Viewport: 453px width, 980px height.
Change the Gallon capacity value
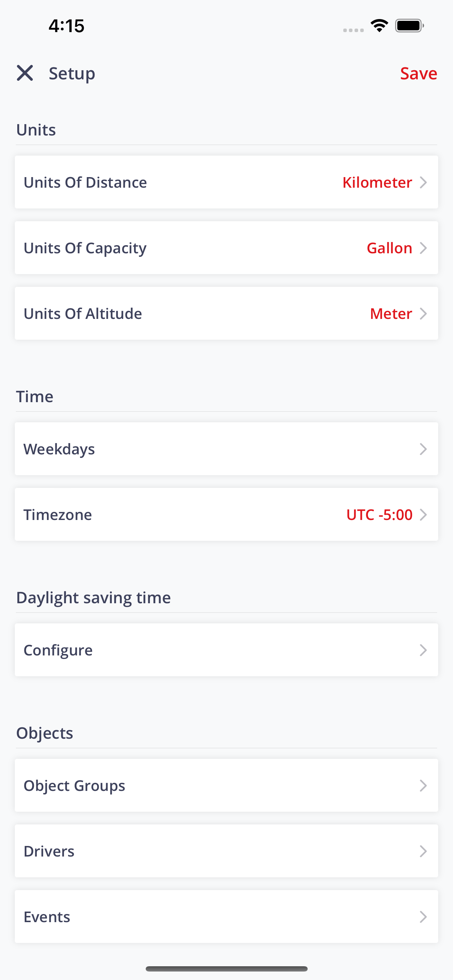pos(389,248)
